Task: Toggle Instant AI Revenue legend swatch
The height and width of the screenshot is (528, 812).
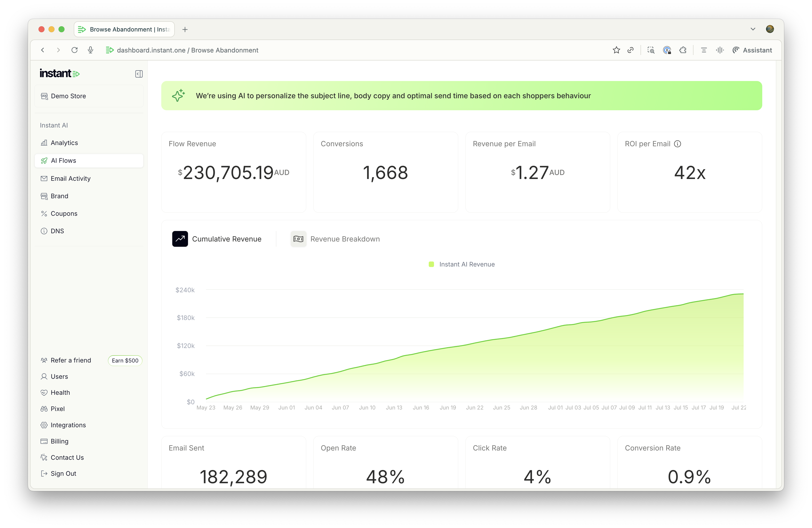Action: 431,264
